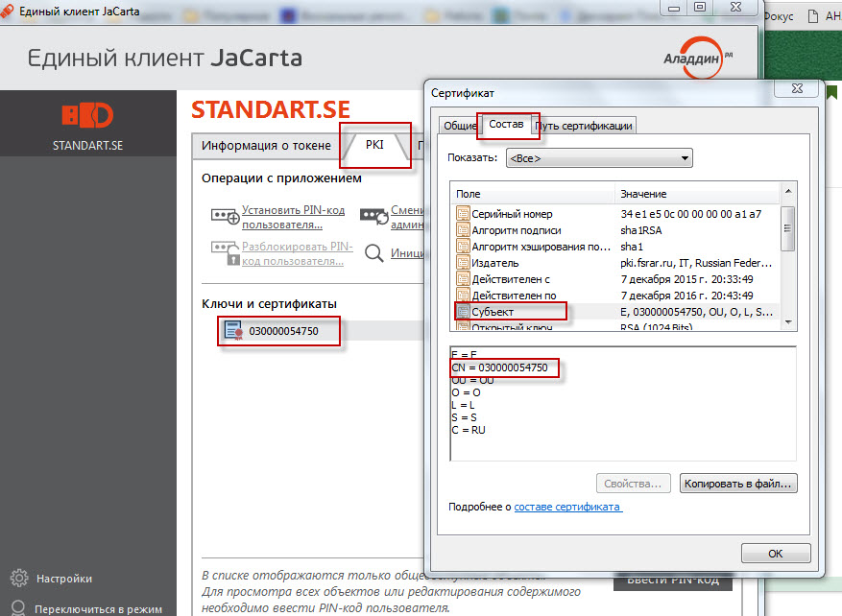The width and height of the screenshot is (842, 616).
Task: Click the serial value '34 e1 e5 0c 00 00 00 00 a1 a7'
Action: click(690, 214)
